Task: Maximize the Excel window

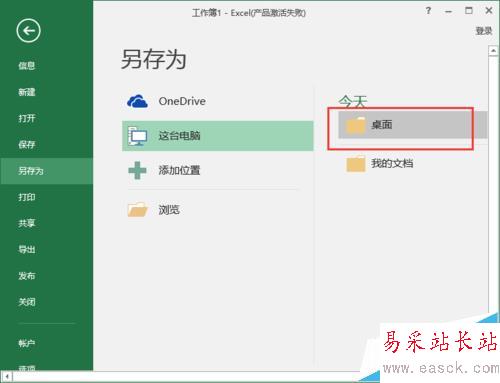Action: [x=469, y=11]
